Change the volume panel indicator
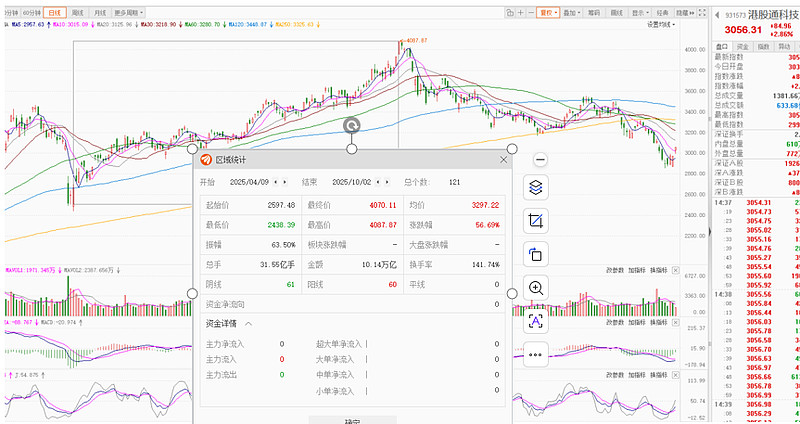Viewport: 800px width, 424px height. (x=658, y=270)
